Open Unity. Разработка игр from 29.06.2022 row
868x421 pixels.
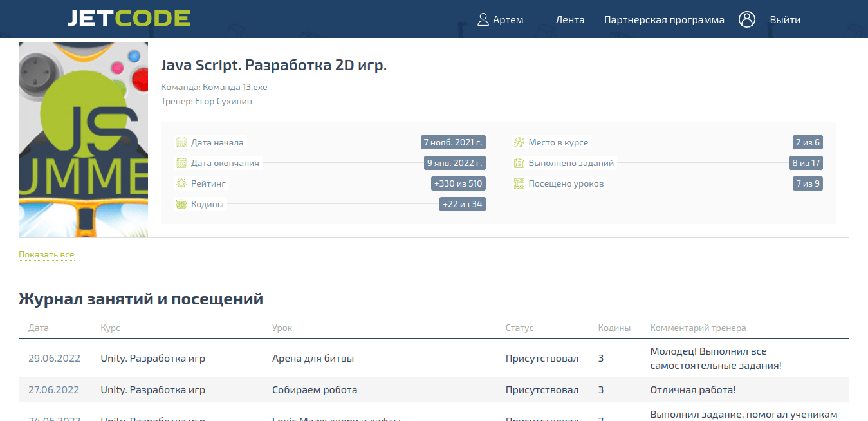(x=152, y=358)
